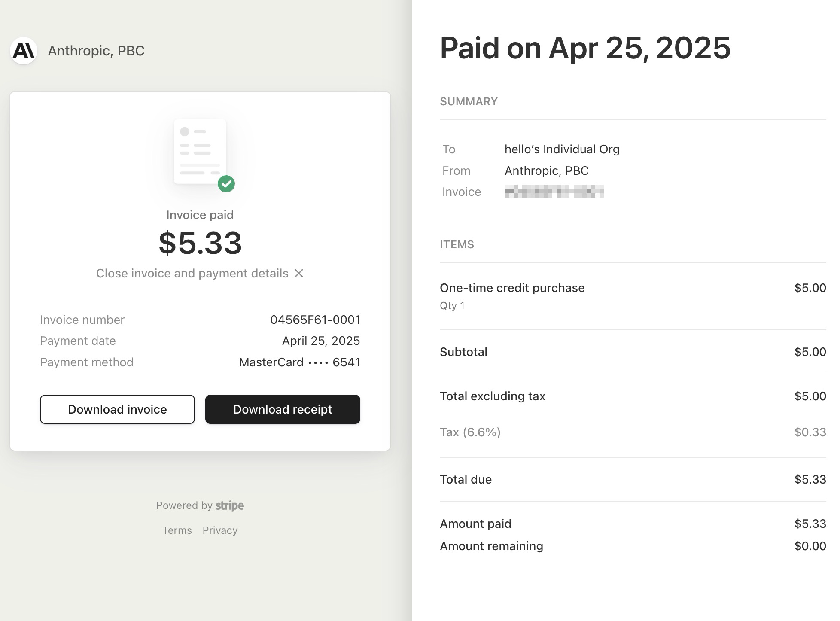Click the Stripe logo link
The height and width of the screenshot is (621, 840).
coord(230,505)
